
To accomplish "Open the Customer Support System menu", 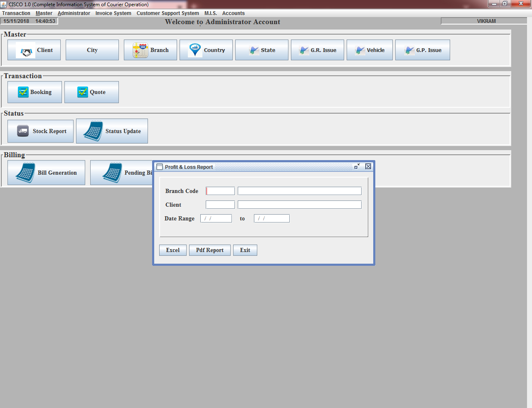I will pyautogui.click(x=168, y=13).
